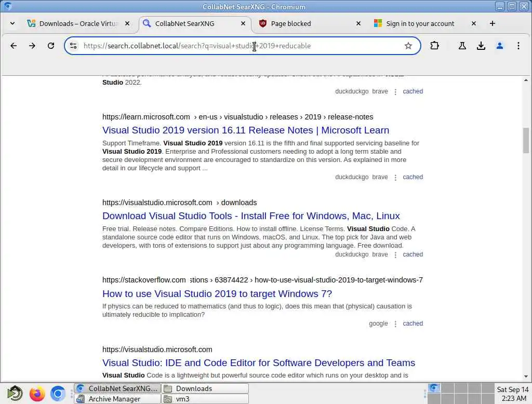Click visualstudio.microsoft.com downloads URL
This screenshot has height=404, width=532.
(179, 203)
